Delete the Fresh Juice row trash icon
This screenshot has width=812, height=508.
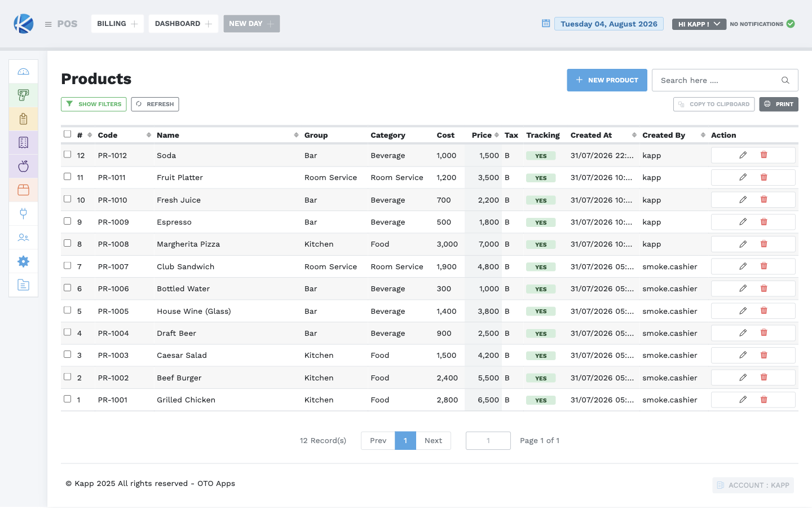(764, 200)
